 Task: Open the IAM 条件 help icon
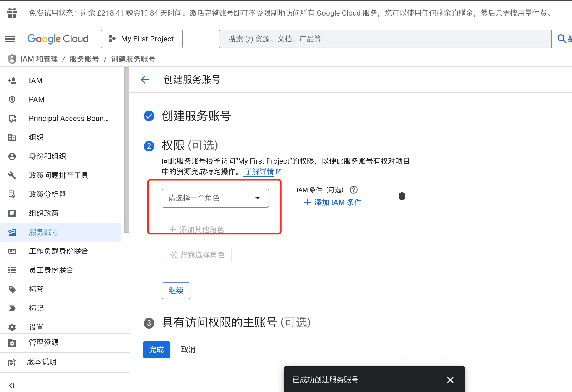354,190
